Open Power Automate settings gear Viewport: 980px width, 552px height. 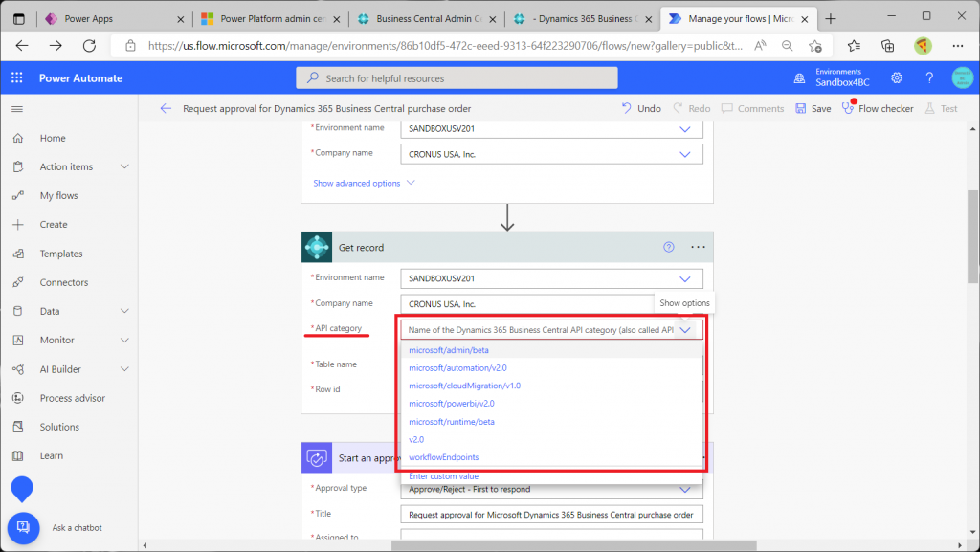pyautogui.click(x=897, y=78)
